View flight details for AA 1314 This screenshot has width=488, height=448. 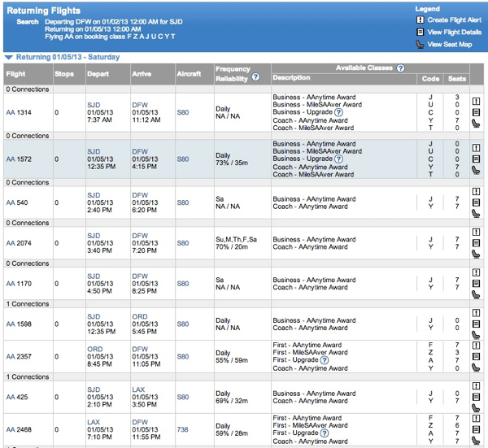tap(476, 112)
